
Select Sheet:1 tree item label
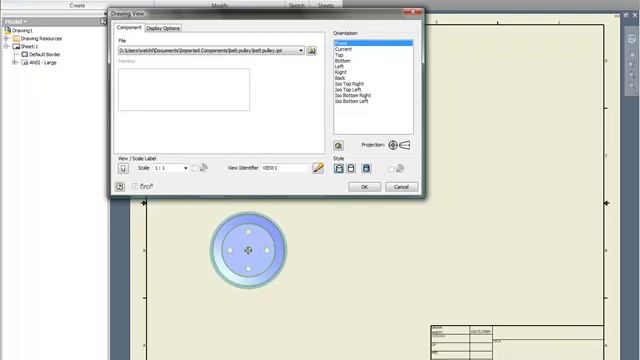pyautogui.click(x=29, y=47)
